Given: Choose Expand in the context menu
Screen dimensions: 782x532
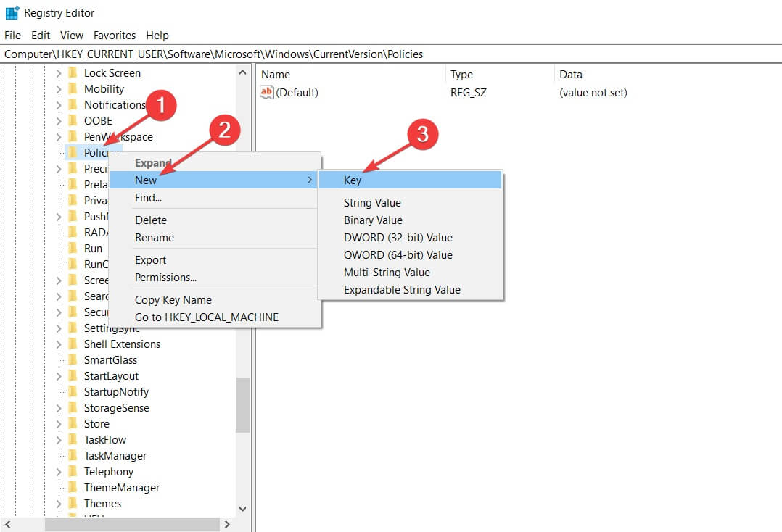Looking at the screenshot, I should point(215,163).
